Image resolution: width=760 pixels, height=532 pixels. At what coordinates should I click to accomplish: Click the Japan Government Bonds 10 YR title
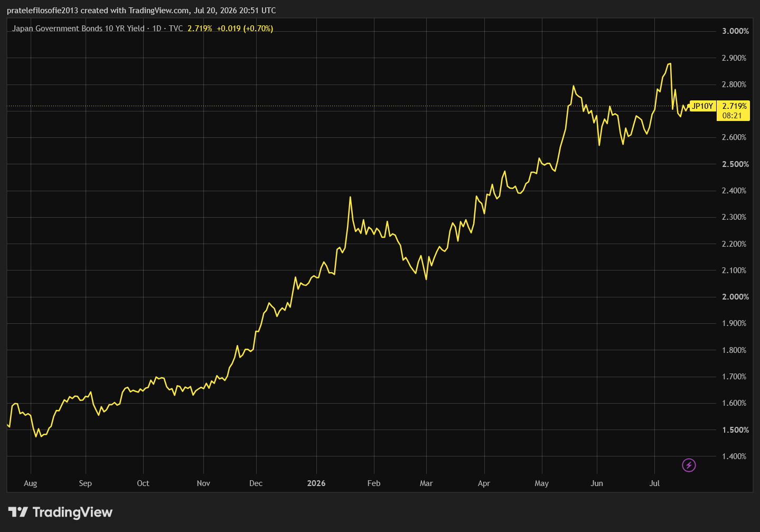click(x=78, y=29)
